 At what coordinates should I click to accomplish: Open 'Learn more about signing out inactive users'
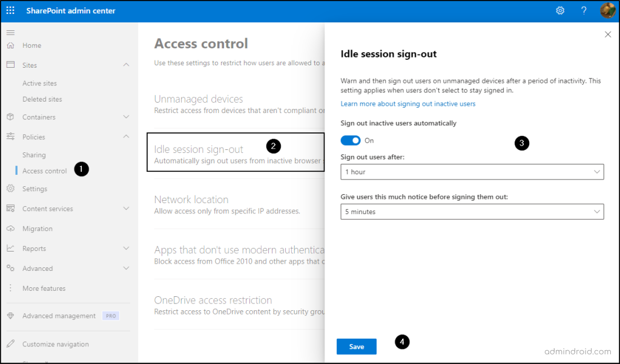tap(407, 104)
